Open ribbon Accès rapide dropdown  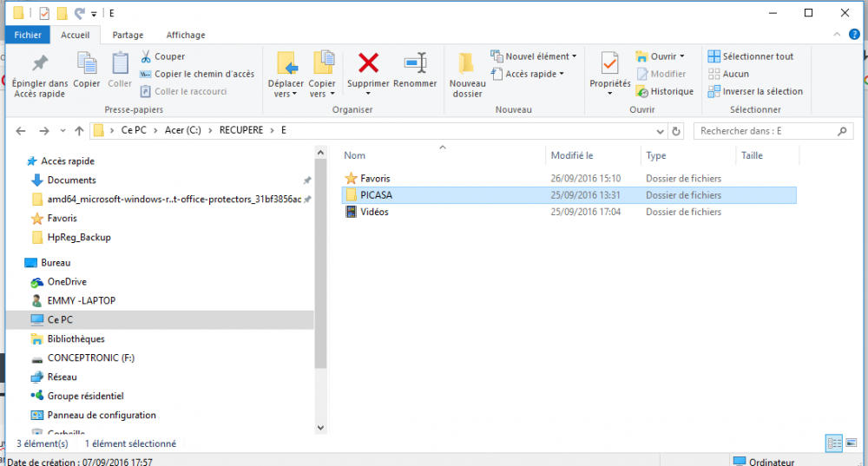pos(528,74)
